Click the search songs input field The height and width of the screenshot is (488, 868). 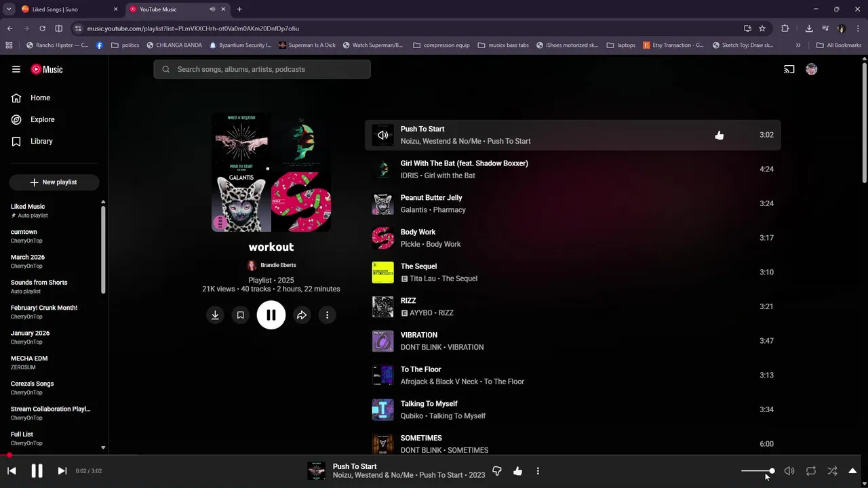[x=262, y=69]
